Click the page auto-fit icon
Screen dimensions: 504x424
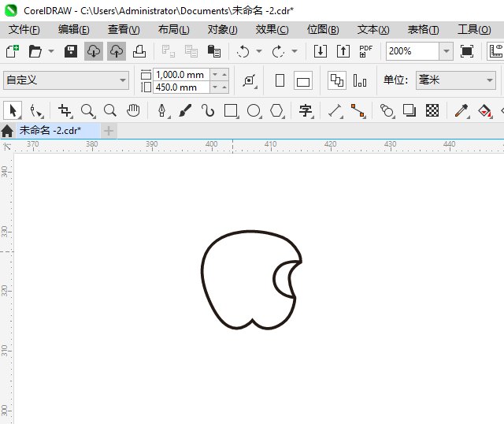250,80
